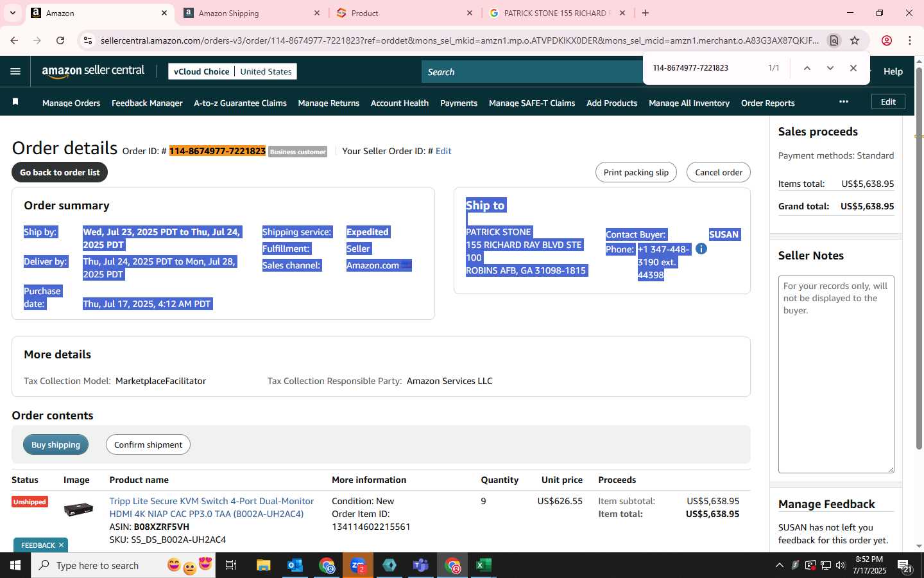Click the Confirm shipment button
The height and width of the screenshot is (578, 924).
pos(148,444)
